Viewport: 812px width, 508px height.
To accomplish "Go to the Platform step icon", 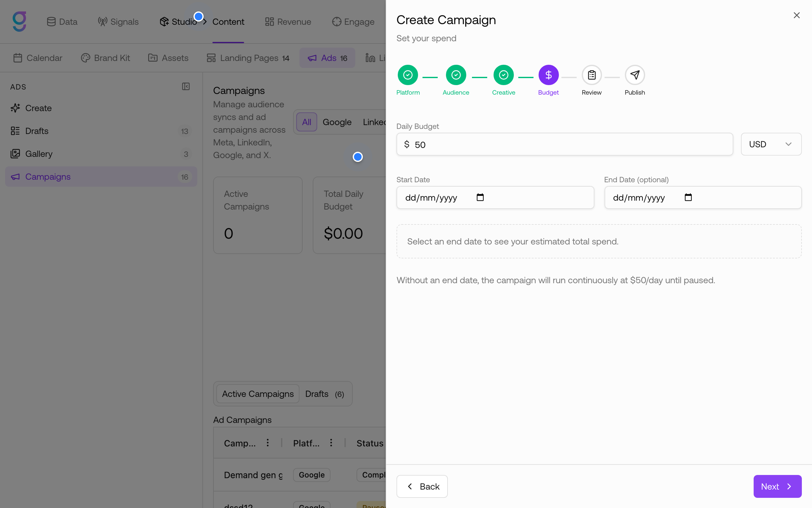I will (408, 75).
